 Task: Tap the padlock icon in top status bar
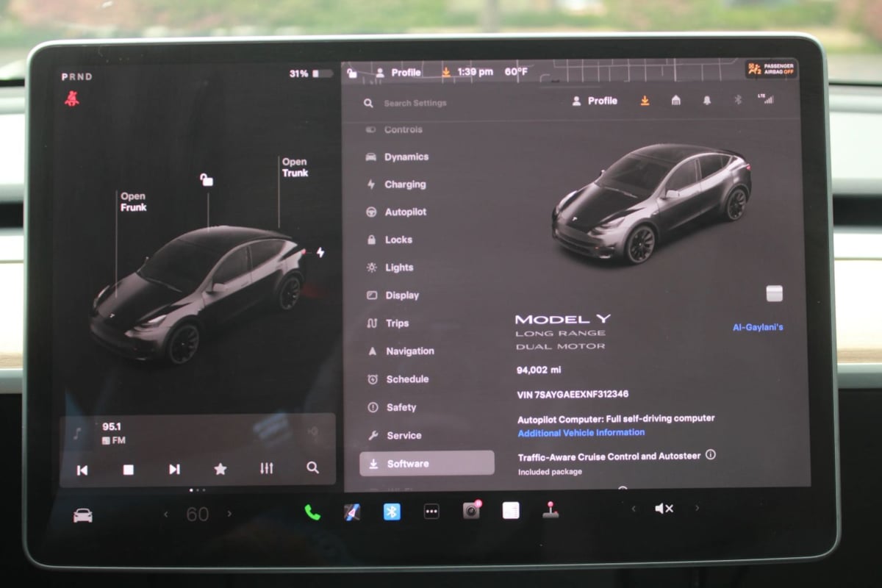352,73
